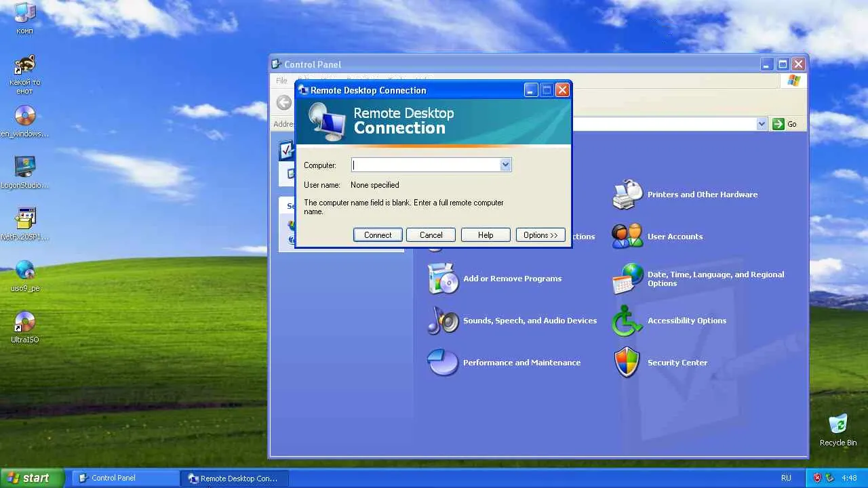Open the Security Center shield icon
This screenshot has height=488, width=868.
627,363
